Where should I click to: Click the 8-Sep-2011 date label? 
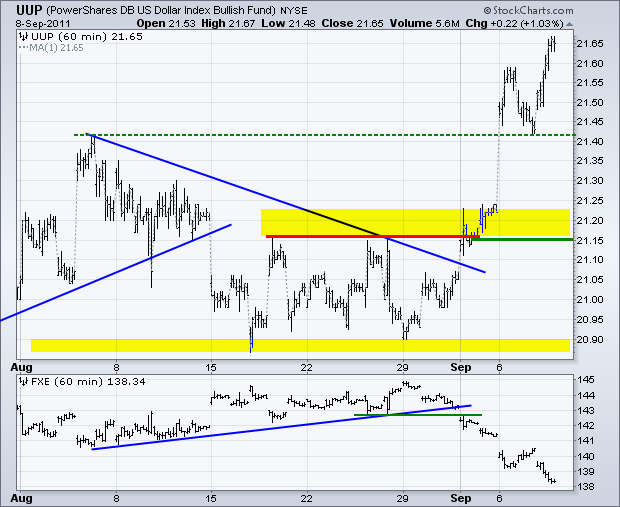coord(43,24)
